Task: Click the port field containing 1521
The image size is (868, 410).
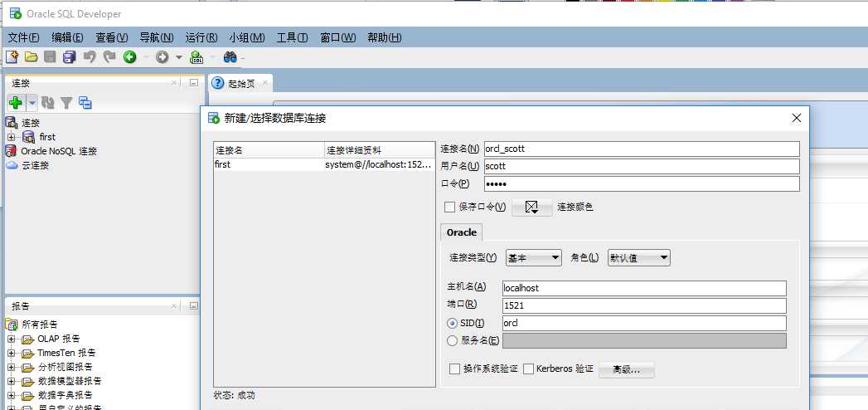Action: click(x=644, y=305)
